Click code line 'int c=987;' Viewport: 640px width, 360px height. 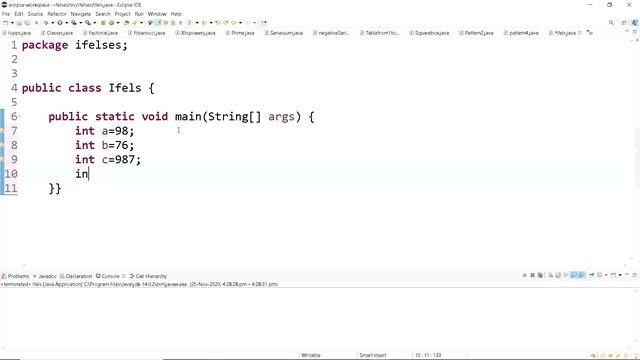click(x=108, y=160)
